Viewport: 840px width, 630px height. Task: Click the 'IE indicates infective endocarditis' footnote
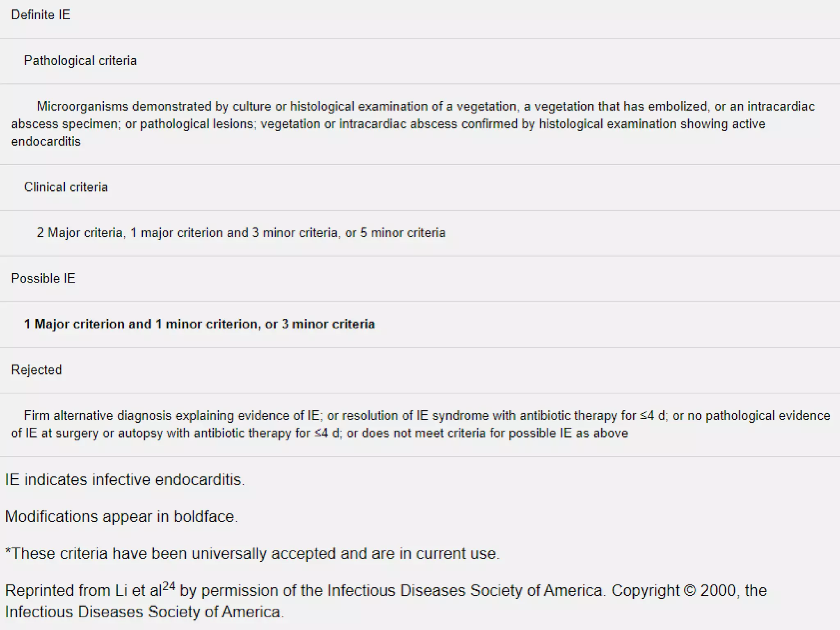[x=125, y=480]
